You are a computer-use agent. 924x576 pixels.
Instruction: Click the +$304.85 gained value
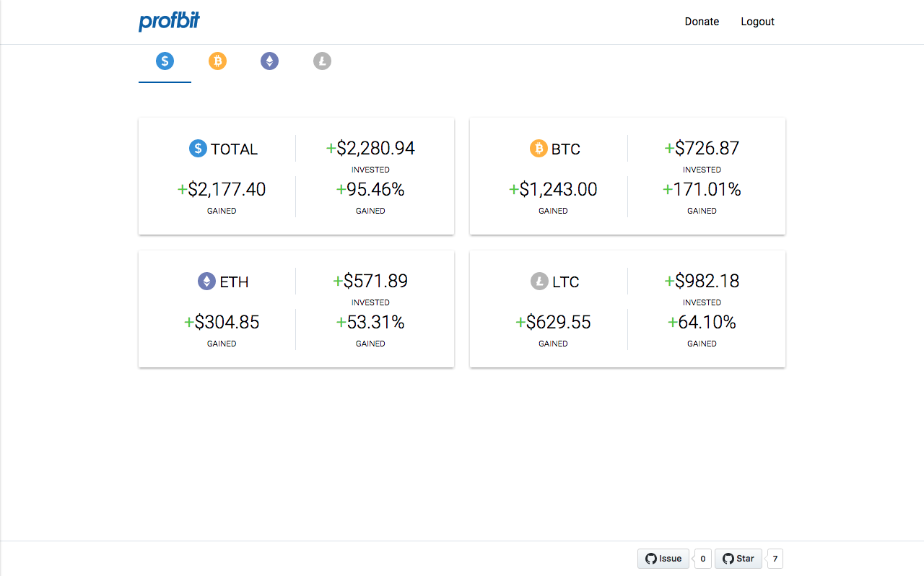[222, 322]
